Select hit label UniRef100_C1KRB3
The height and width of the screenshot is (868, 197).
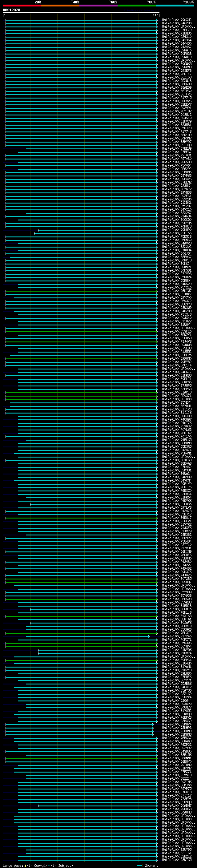coord(177,375)
